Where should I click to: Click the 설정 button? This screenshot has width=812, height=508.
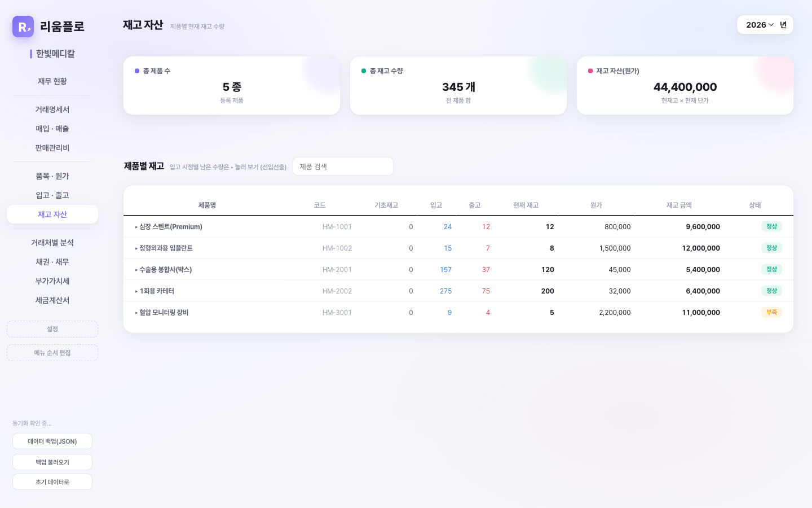pos(52,329)
